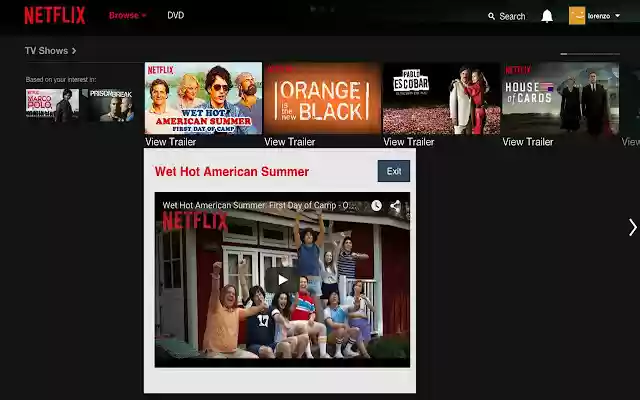The width and height of the screenshot is (640, 400).
Task: Select the Marco Polo thumbnail
Action: click(x=52, y=105)
